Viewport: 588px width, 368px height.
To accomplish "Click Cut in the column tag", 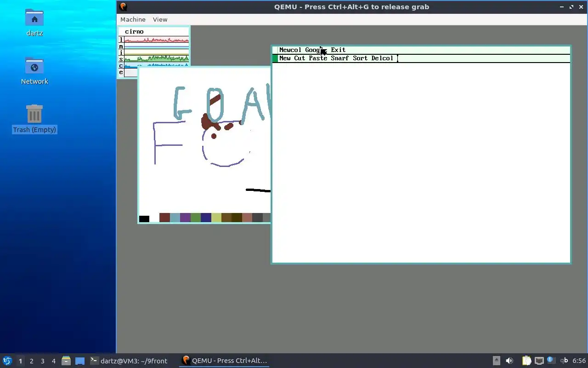I will 300,58.
